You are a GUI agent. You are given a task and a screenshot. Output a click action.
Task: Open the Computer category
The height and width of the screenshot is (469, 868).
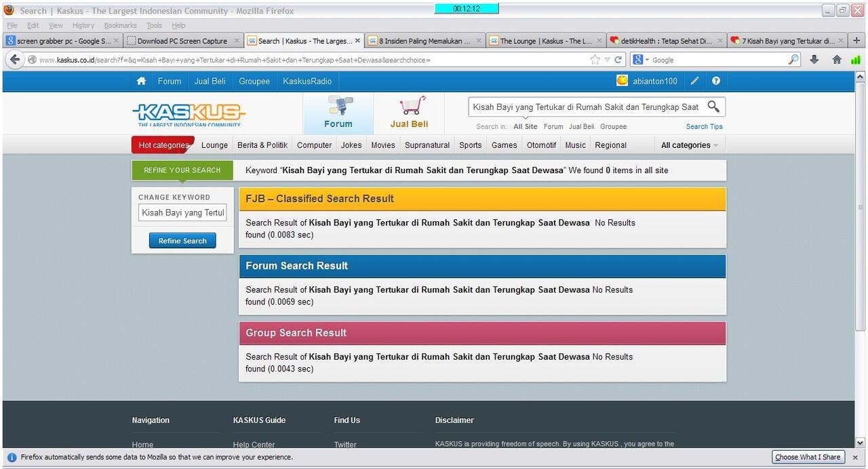point(315,145)
